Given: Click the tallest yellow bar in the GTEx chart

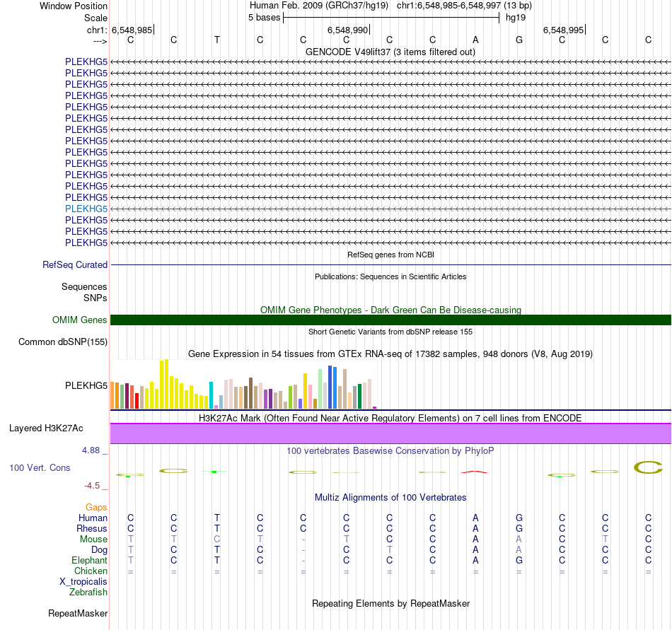Looking at the screenshot, I should coord(166,384).
